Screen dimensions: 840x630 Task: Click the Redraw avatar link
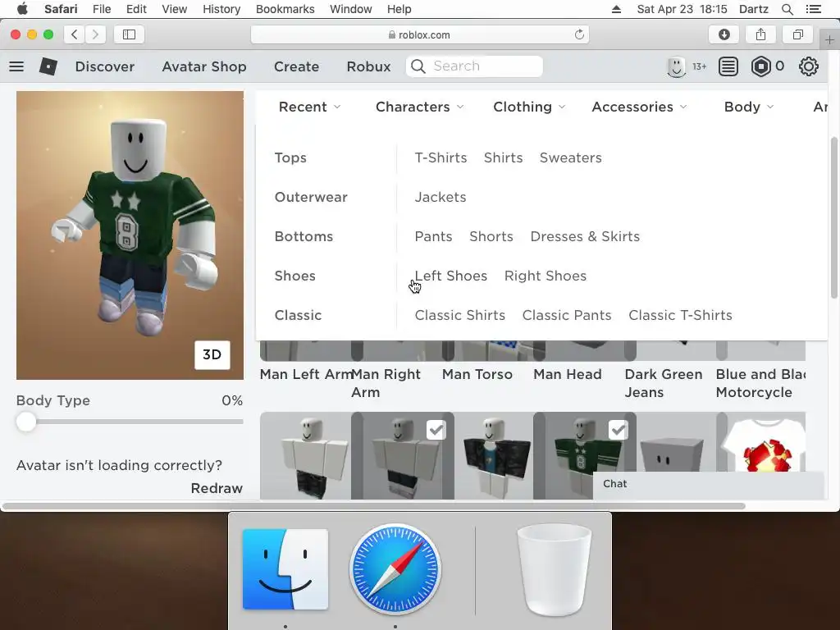tap(217, 488)
